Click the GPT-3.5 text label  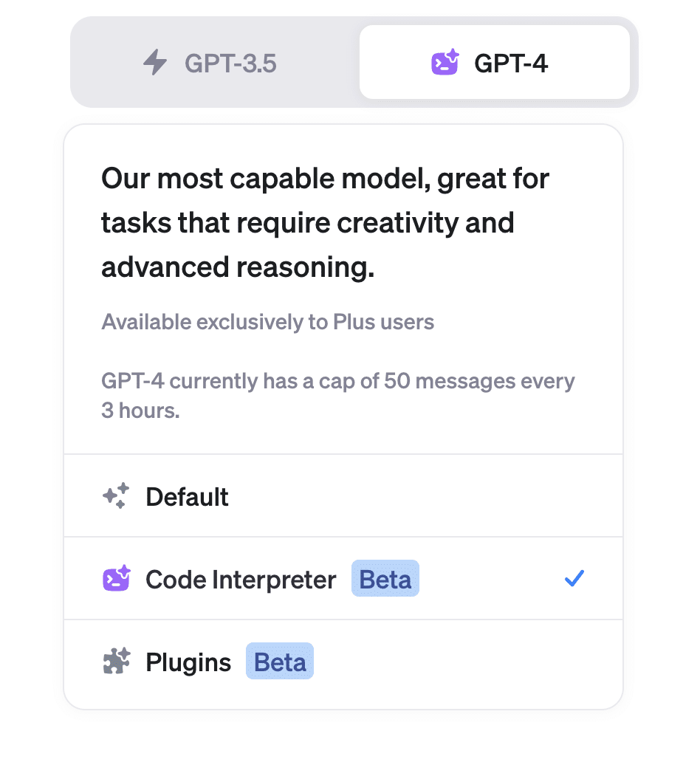(x=230, y=63)
